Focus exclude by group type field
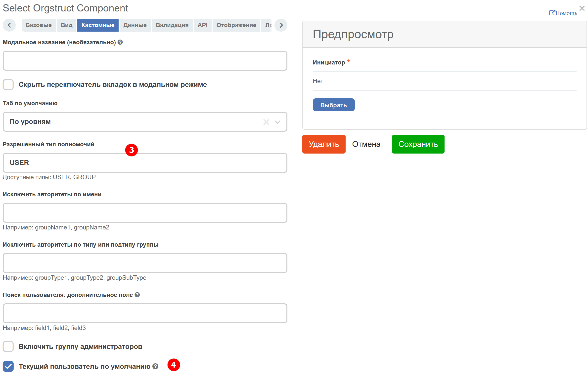 145,263
